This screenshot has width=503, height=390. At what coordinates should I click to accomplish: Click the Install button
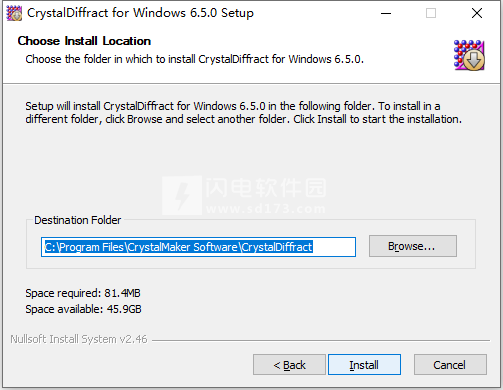tap(364, 365)
